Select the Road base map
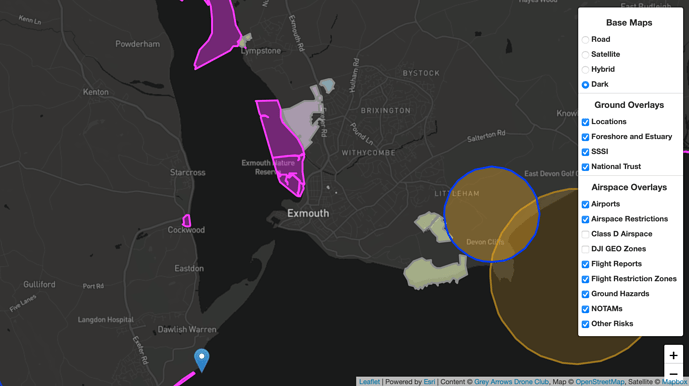The image size is (689, 386). 585,40
